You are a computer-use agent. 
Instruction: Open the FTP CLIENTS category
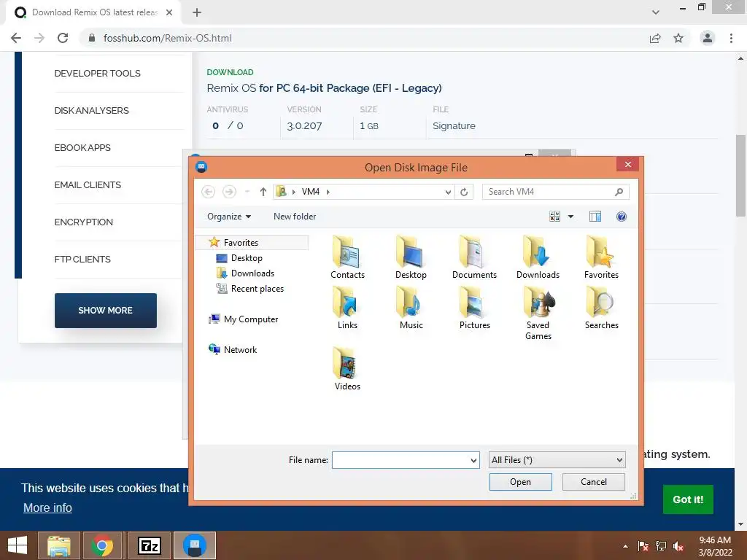click(82, 259)
